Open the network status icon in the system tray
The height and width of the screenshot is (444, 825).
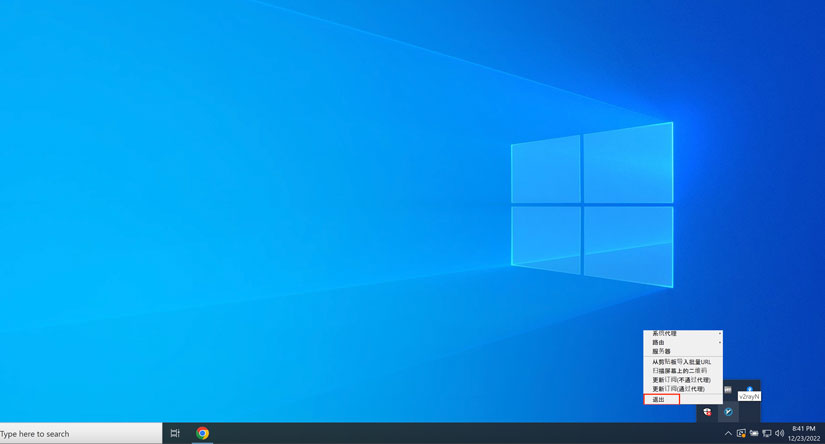point(766,433)
